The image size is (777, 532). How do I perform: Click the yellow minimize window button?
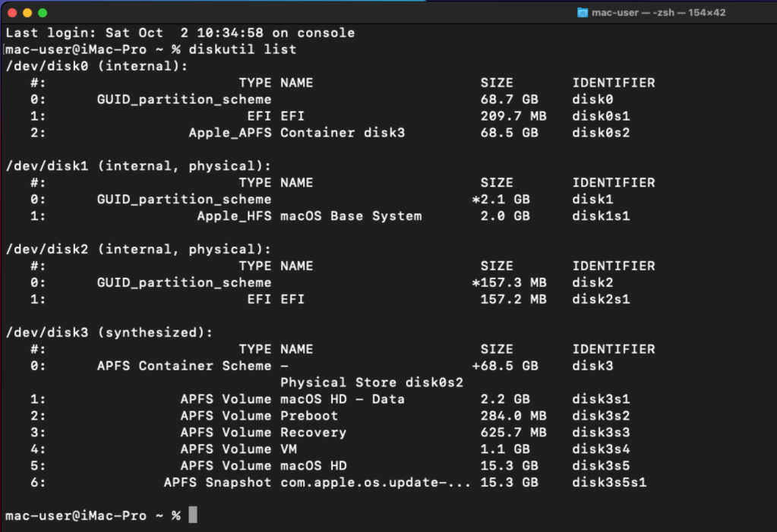coord(27,13)
